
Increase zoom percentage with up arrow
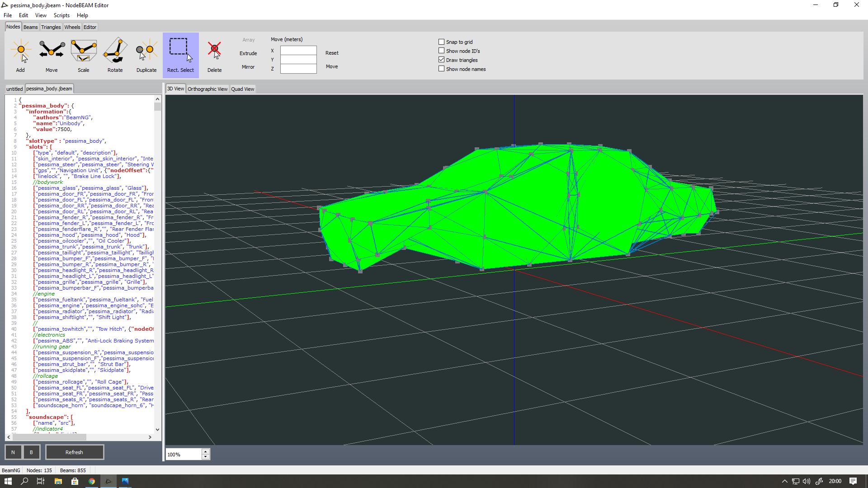click(x=206, y=451)
